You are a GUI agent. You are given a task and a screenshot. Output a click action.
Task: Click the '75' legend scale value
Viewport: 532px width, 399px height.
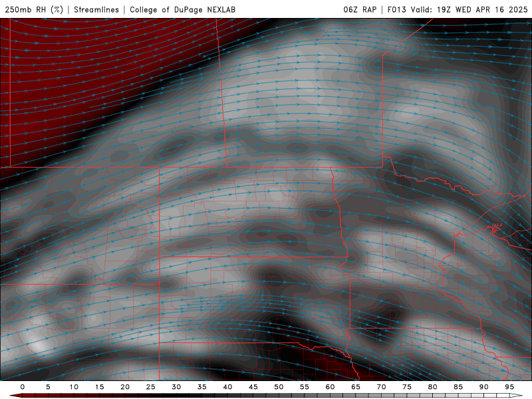click(x=407, y=387)
